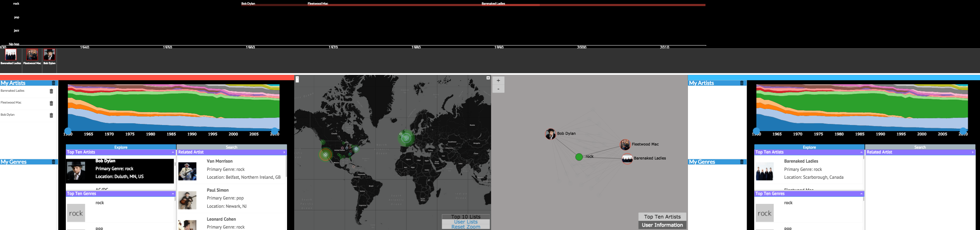
Task: Select pop genre row on top timeline
Action: pos(16,17)
